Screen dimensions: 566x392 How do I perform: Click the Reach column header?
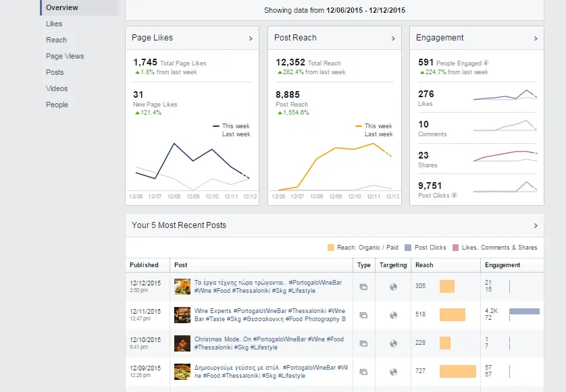tap(424, 265)
